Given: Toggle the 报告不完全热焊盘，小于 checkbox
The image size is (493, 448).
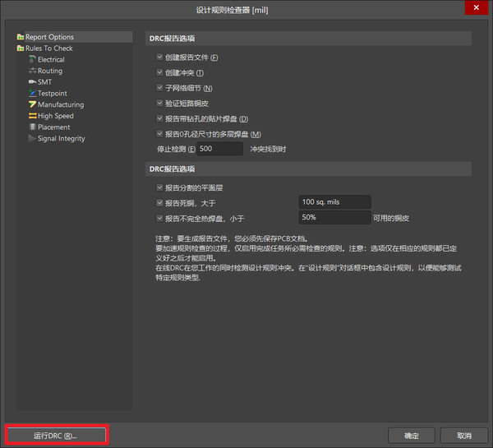Looking at the screenshot, I should (159, 218).
